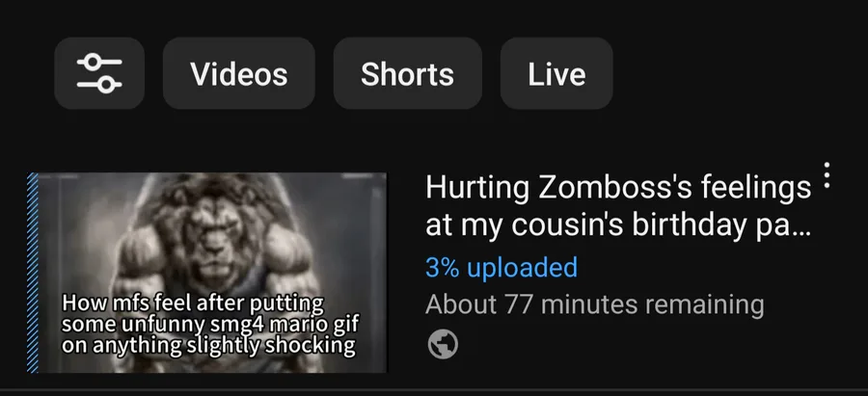Show more options via the vertical dots
This screenshot has width=868, height=396.
pos(827,175)
